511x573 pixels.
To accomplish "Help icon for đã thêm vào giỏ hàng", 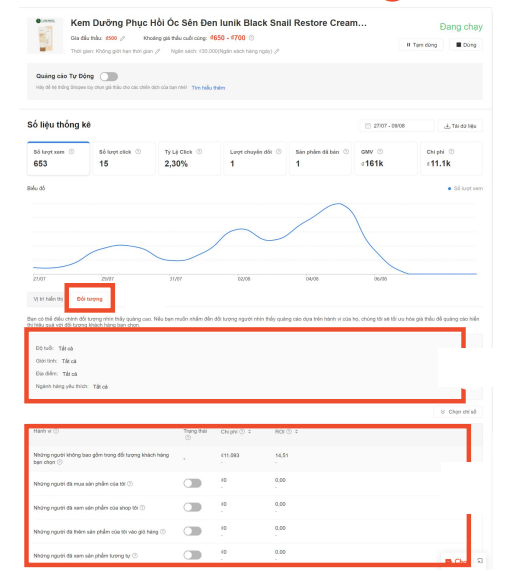I will (163, 532).
